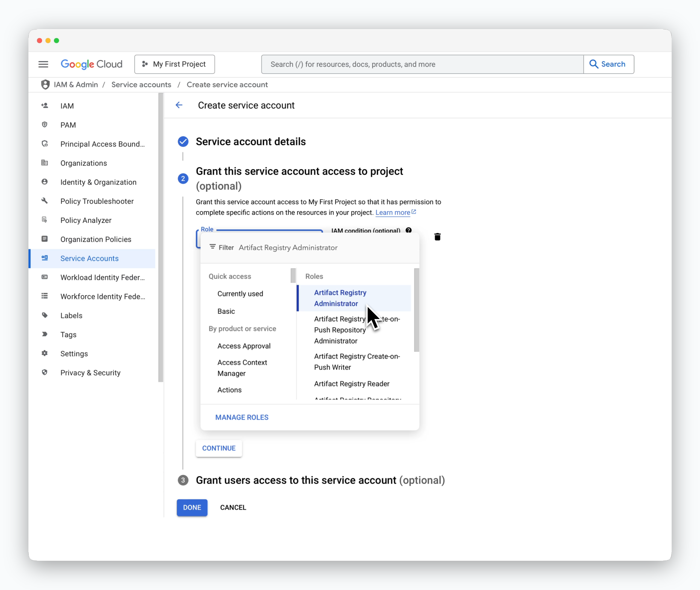Click the Filter icon in role picker
700x590 pixels.
(212, 247)
